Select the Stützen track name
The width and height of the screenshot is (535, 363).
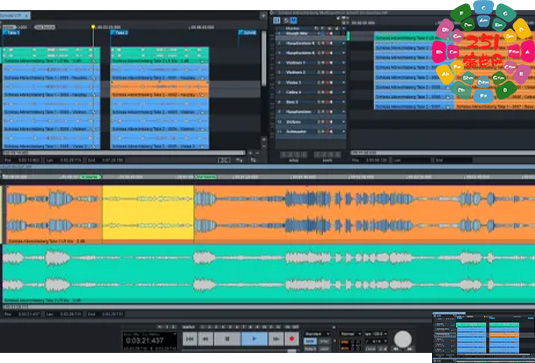point(293,122)
